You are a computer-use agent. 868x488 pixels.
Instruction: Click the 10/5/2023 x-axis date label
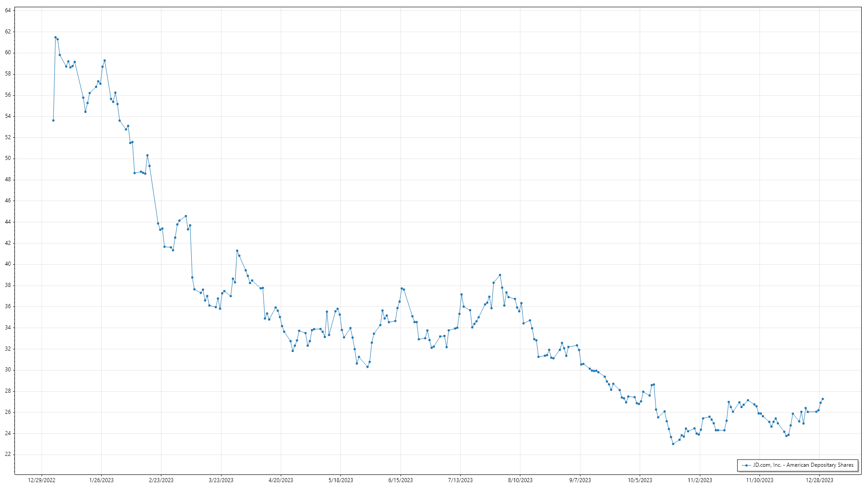click(x=640, y=480)
